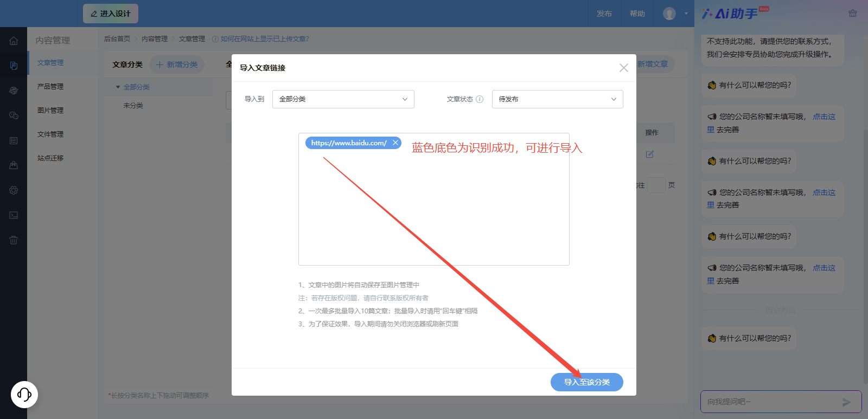This screenshot has width=868, height=419.
Task: Open the customer service headset icon
Action: tap(24, 394)
